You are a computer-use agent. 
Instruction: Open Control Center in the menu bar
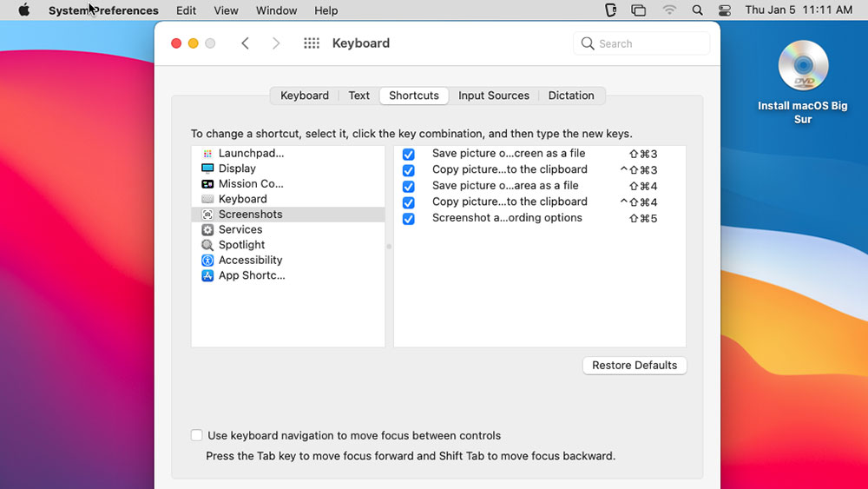click(x=725, y=10)
